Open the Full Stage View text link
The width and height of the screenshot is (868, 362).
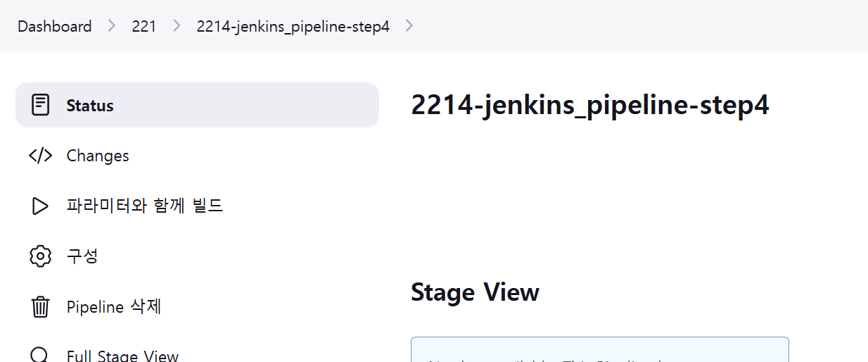click(x=122, y=356)
